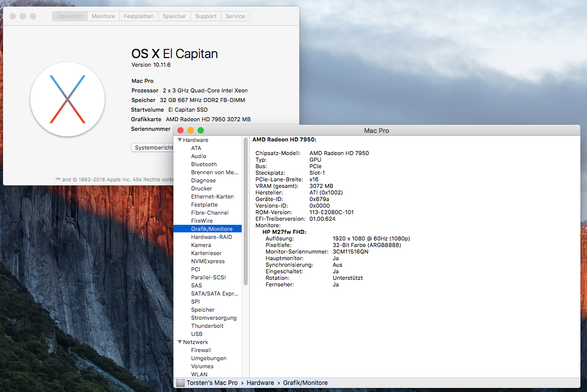This screenshot has width=587, height=392.
Task: Click the Mac Pro report window title
Action: 376,130
